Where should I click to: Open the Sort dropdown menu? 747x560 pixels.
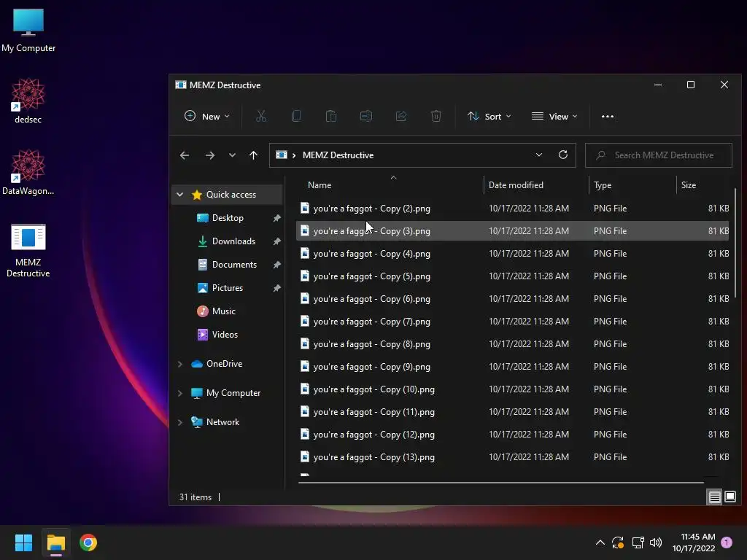(489, 116)
